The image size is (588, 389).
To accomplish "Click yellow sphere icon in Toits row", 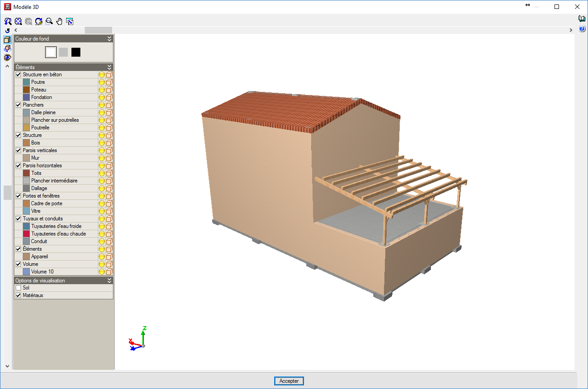I will (102, 173).
